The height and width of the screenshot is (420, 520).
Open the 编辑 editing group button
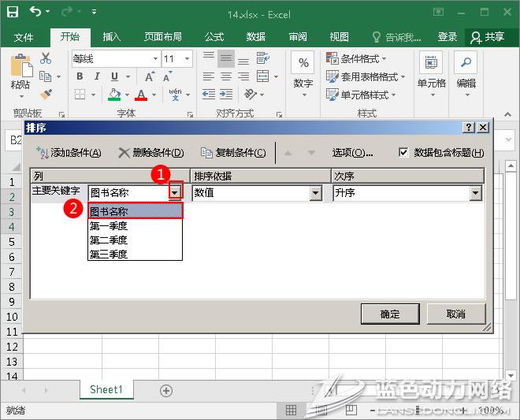[x=466, y=75]
